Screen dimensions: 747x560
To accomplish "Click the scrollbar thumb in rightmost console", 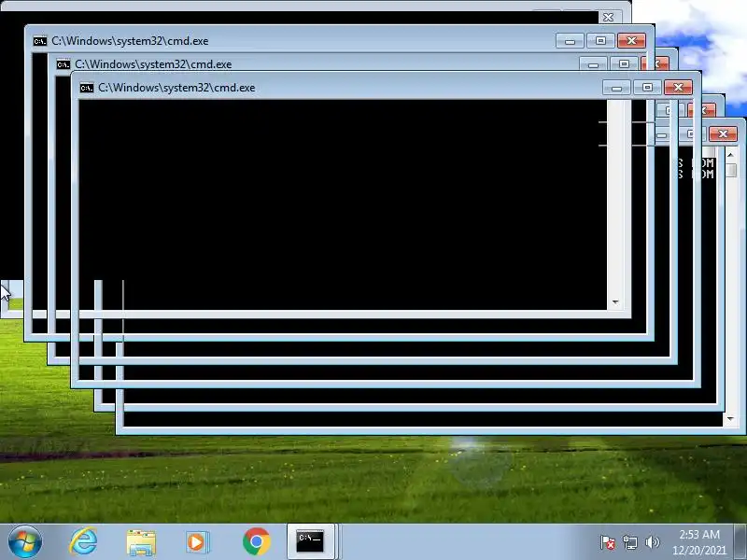I will (x=731, y=170).
